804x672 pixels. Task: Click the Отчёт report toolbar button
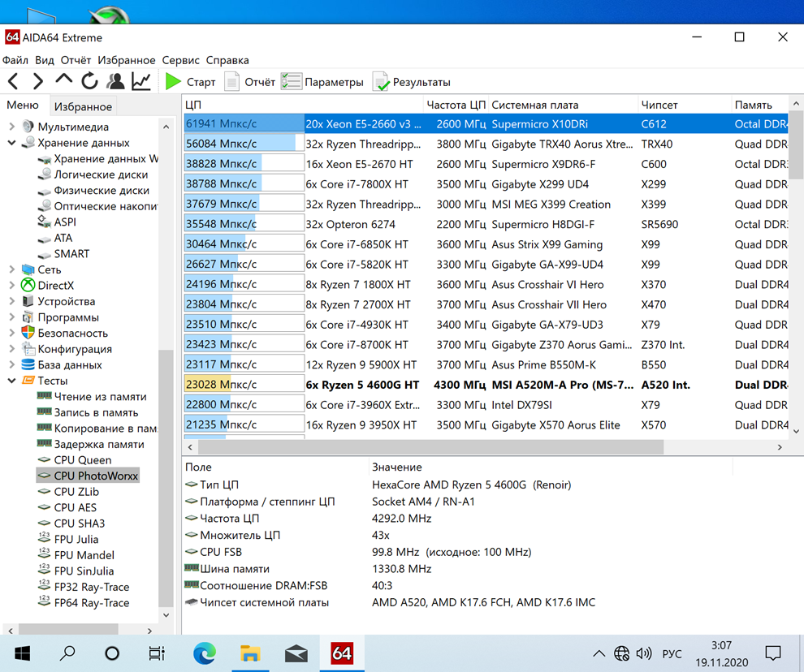250,82
